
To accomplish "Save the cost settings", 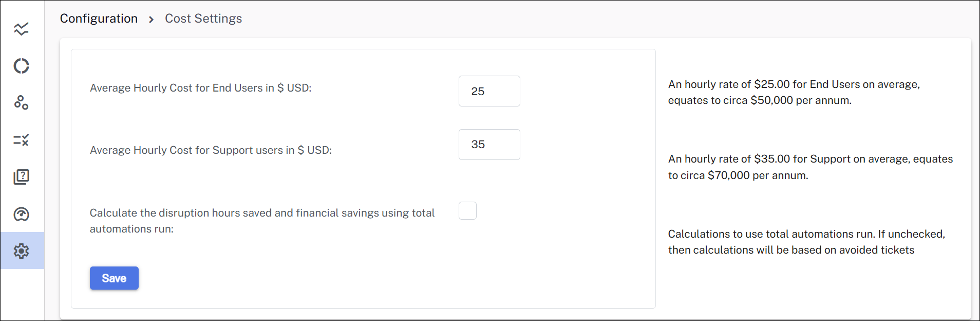I will pos(114,278).
